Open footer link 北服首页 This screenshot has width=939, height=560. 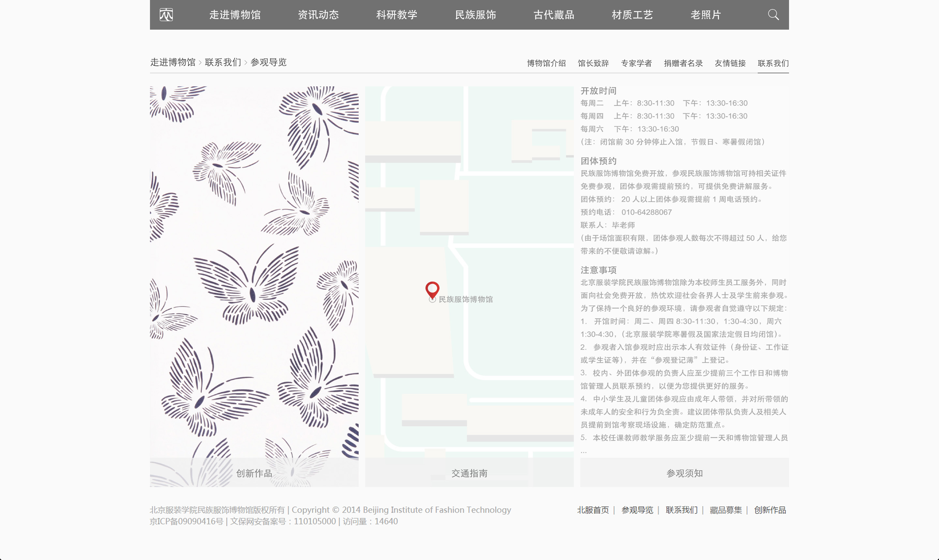593,510
